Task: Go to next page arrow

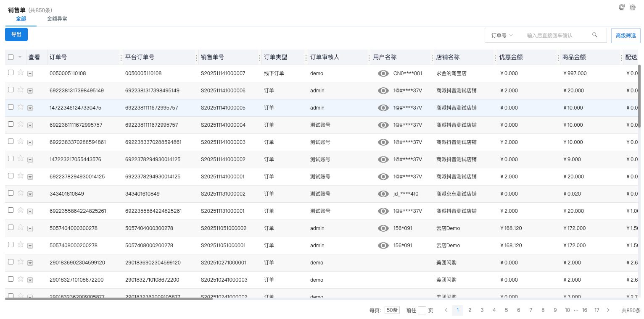Action: pyautogui.click(x=608, y=310)
